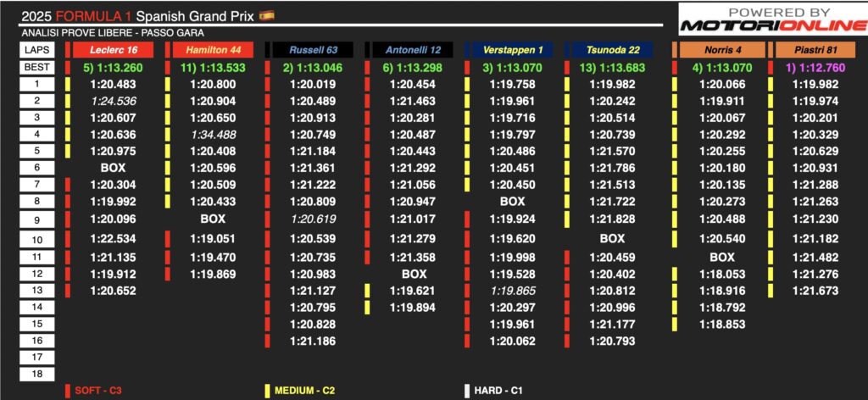Click Piastri's best time 1) 1:12.760
The height and width of the screenshot is (400, 868).
(815, 68)
